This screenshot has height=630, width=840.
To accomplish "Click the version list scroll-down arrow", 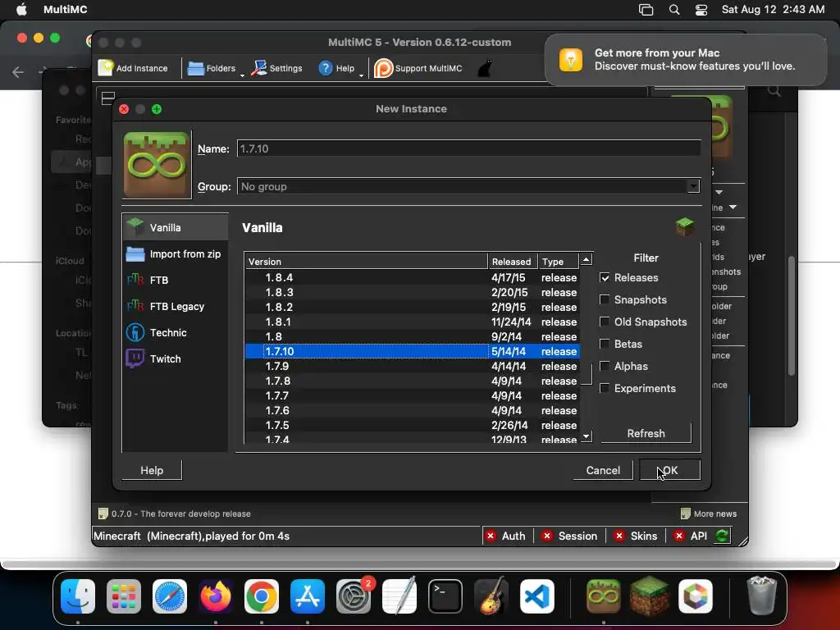I will [x=586, y=436].
